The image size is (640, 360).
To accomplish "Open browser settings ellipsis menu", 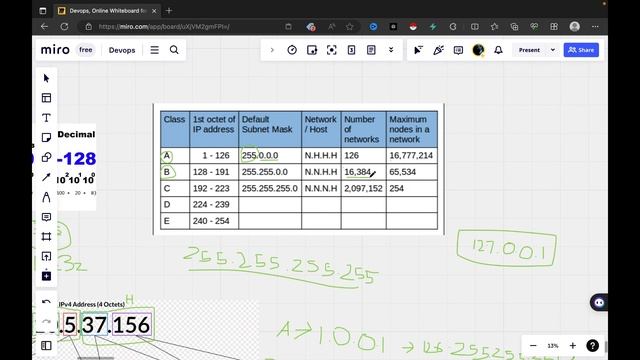I will click(595, 27).
